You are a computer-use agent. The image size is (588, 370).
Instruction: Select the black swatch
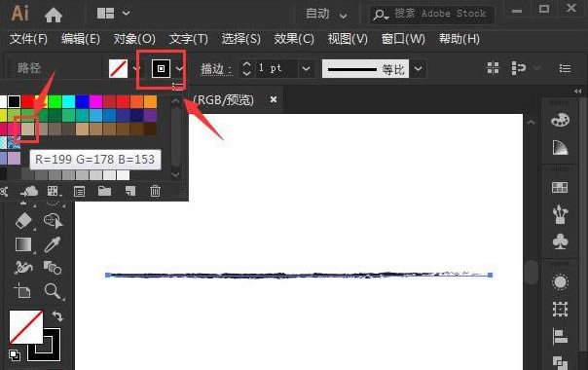(14, 101)
